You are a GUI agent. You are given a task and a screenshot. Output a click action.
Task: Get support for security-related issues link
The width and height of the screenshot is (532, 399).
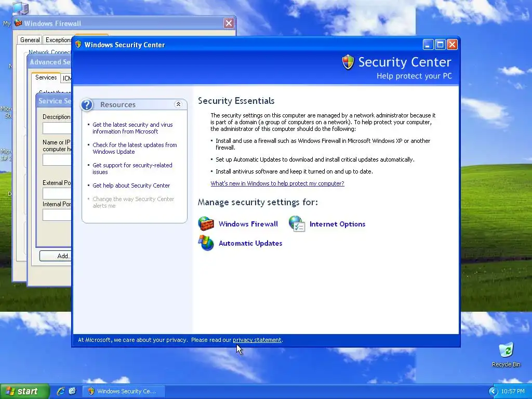pyautogui.click(x=132, y=169)
